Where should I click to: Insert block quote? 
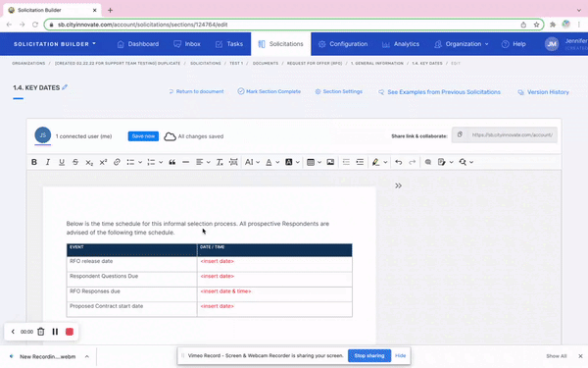click(x=172, y=162)
